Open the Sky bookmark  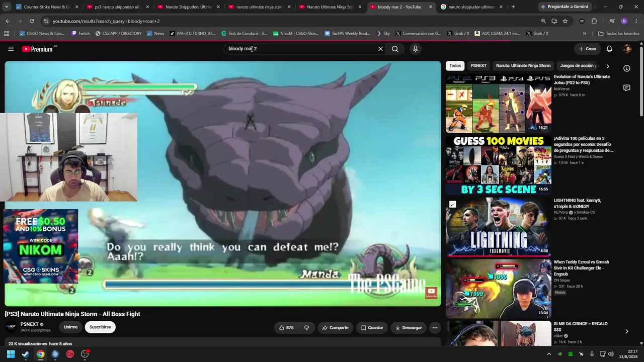pos(382,34)
